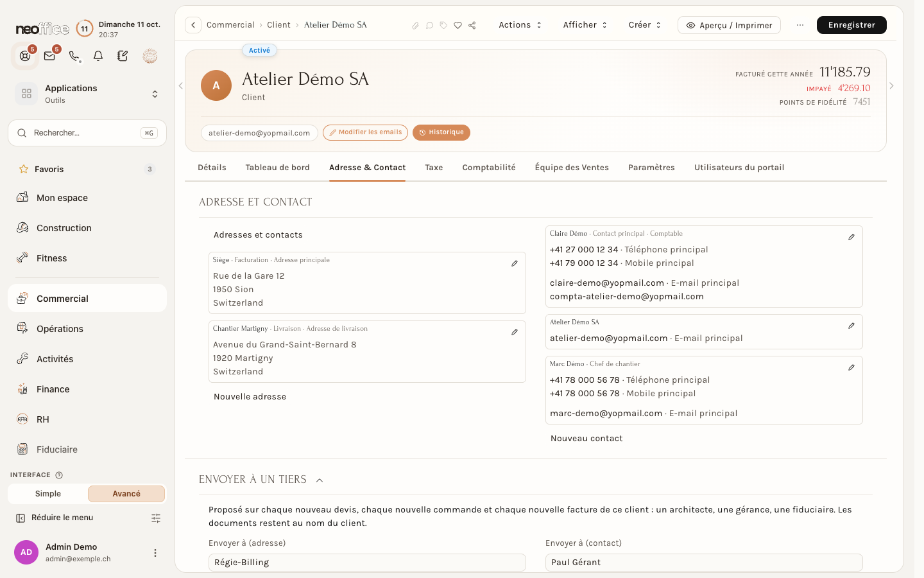Switch to the Détails tab
The image size is (924, 578).
pos(212,168)
